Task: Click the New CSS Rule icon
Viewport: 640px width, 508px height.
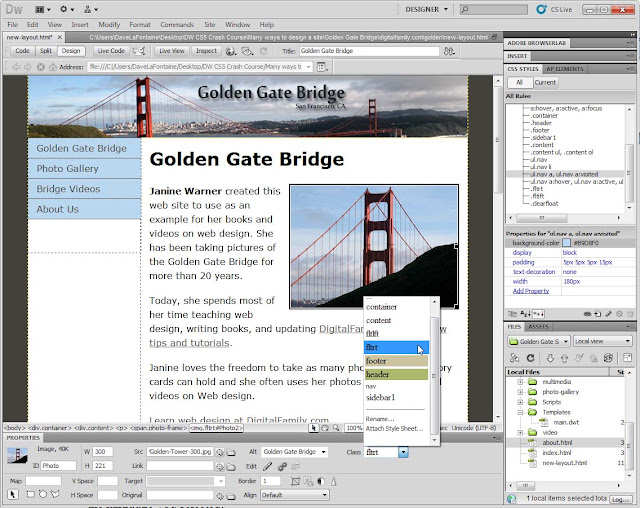Action: pos(598,314)
